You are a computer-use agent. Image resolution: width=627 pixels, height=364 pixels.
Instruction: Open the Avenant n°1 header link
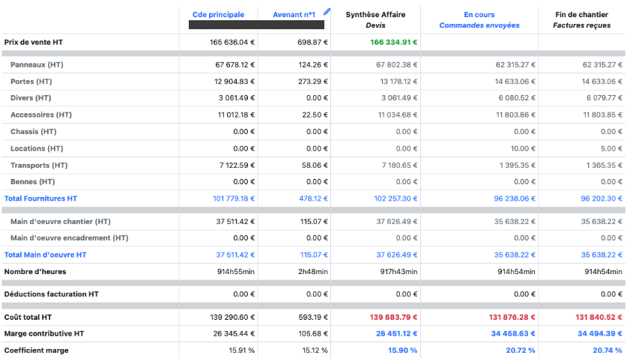tap(294, 14)
